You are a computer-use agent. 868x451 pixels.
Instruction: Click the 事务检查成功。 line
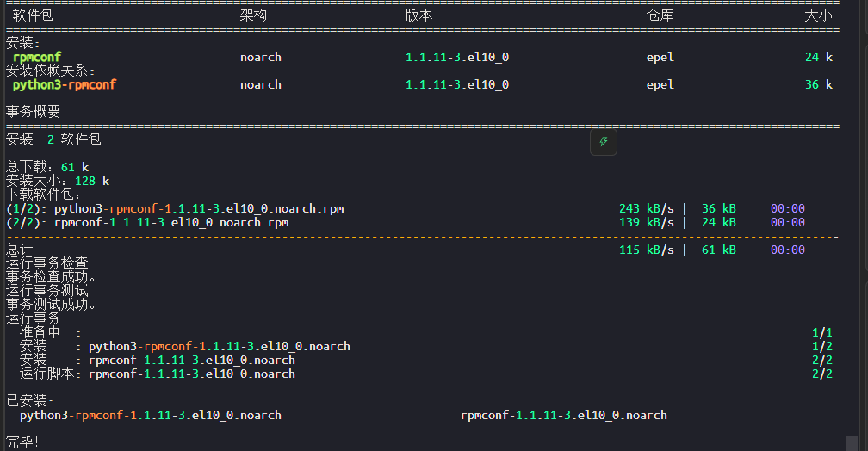[x=51, y=277]
